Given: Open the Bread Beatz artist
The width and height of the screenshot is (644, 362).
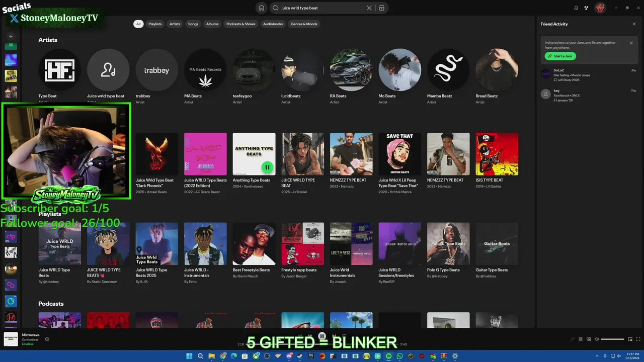Looking at the screenshot, I should pyautogui.click(x=497, y=70).
